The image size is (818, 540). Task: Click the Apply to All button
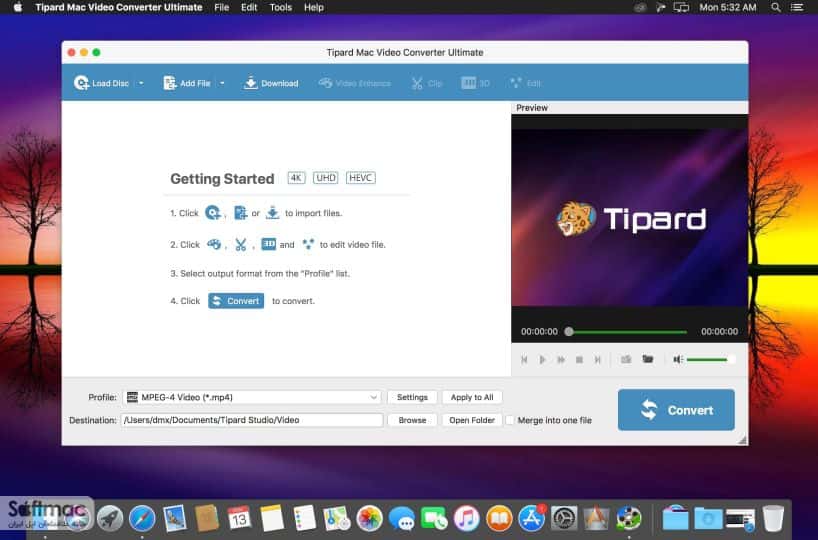472,397
